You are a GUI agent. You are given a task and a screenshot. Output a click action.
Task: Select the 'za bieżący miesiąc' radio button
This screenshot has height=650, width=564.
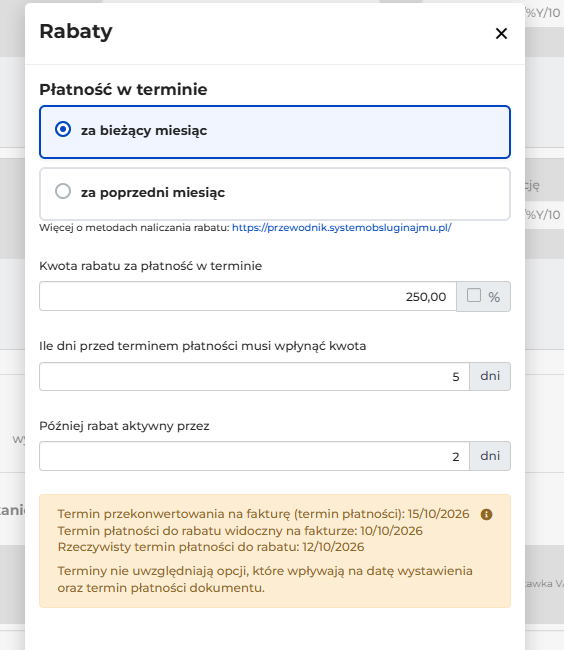click(x=63, y=129)
